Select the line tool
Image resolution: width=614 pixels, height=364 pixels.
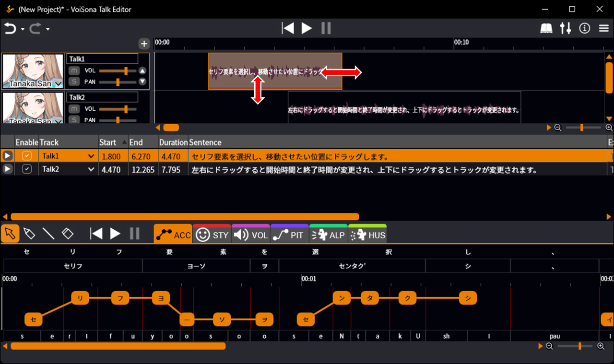click(48, 234)
